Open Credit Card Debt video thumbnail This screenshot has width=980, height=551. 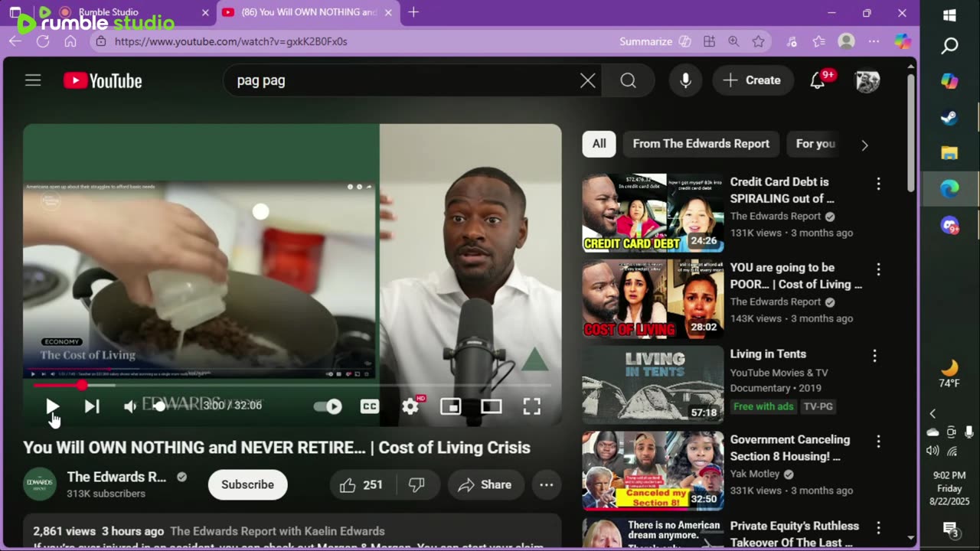(652, 213)
